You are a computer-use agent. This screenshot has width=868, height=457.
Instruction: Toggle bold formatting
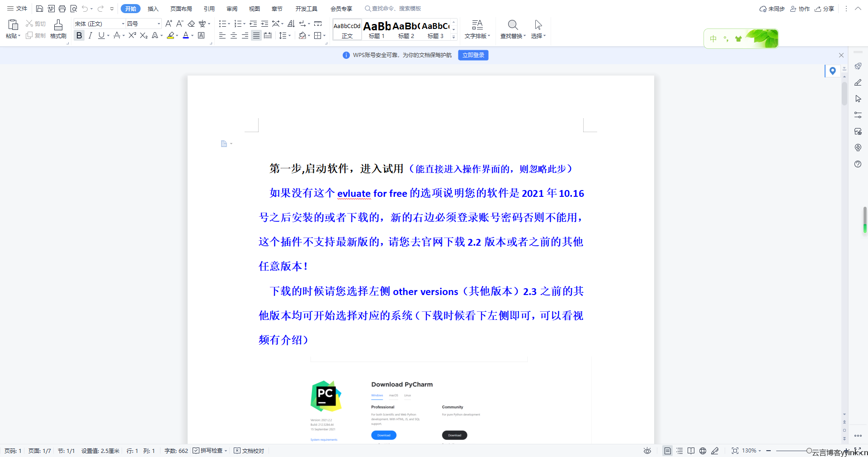coord(79,35)
